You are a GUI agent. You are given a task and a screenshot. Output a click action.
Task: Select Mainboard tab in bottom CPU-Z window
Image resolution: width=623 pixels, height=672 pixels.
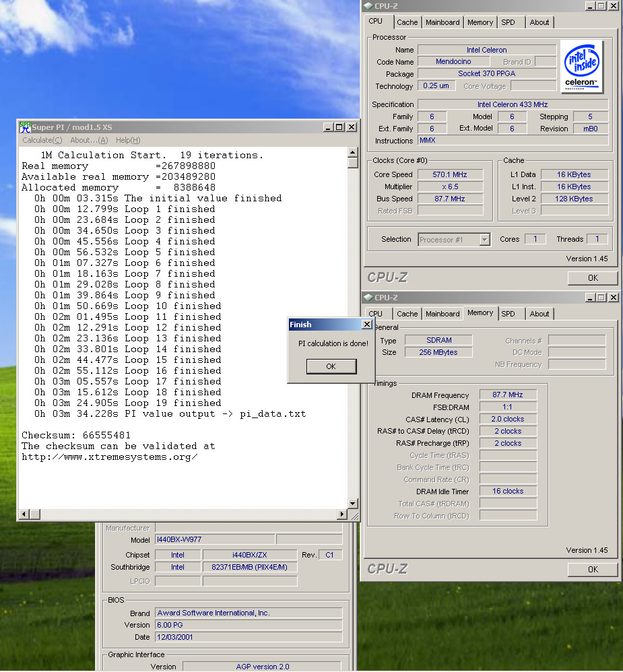click(442, 314)
